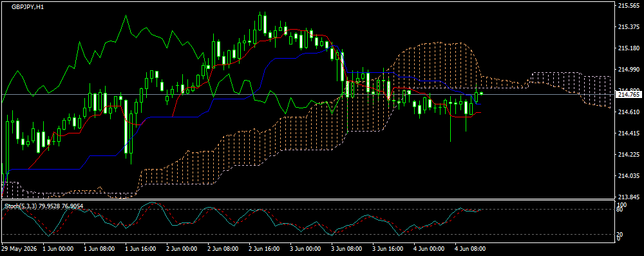Click the 3 Jun 16:00 time label
644x256 pixels.
(x=388, y=249)
